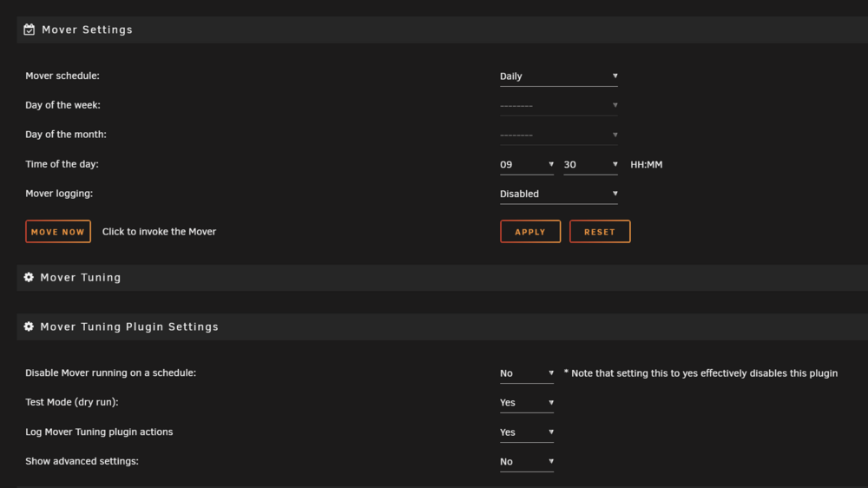Open the Show advanced settings dropdown
Screen dimensions: 868x488
pos(527,461)
